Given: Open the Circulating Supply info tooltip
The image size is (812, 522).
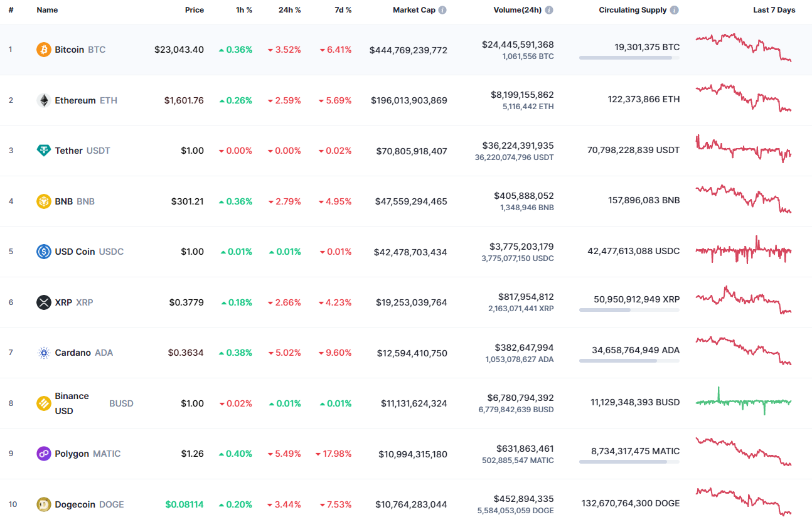Looking at the screenshot, I should click(x=675, y=9).
